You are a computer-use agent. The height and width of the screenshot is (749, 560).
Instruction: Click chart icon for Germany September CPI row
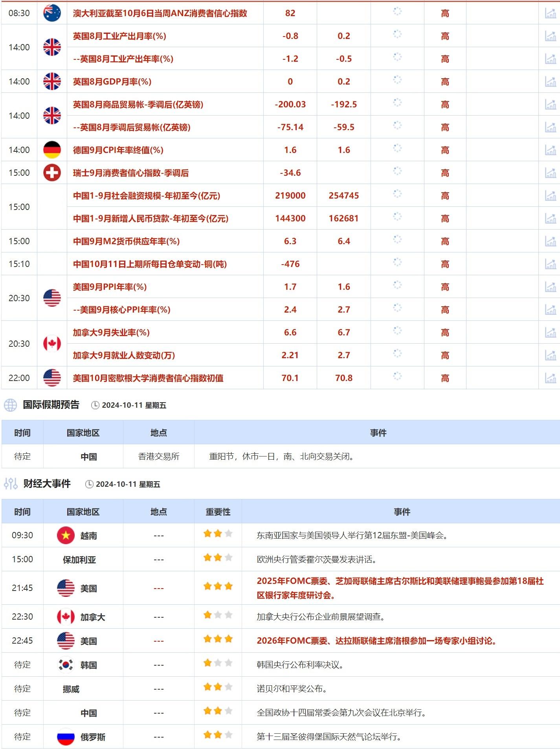tap(550, 150)
